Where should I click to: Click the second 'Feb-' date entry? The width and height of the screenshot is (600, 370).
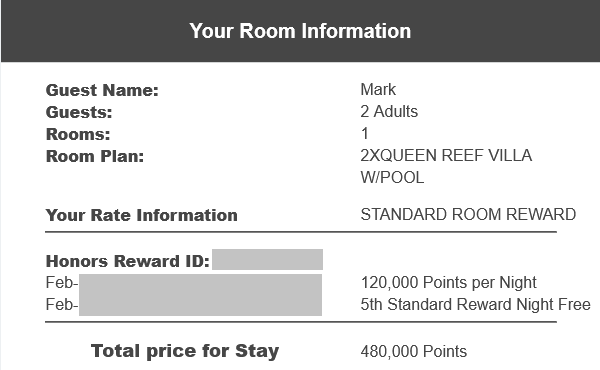[62, 305]
